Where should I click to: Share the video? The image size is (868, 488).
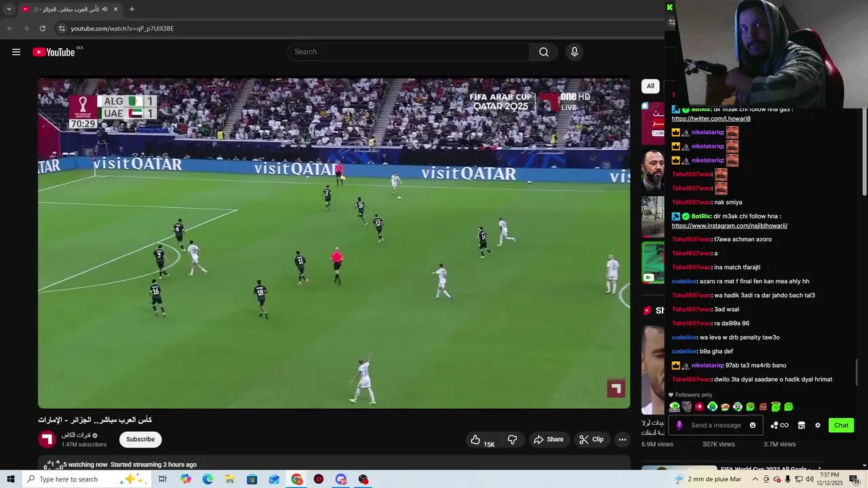tap(549, 440)
